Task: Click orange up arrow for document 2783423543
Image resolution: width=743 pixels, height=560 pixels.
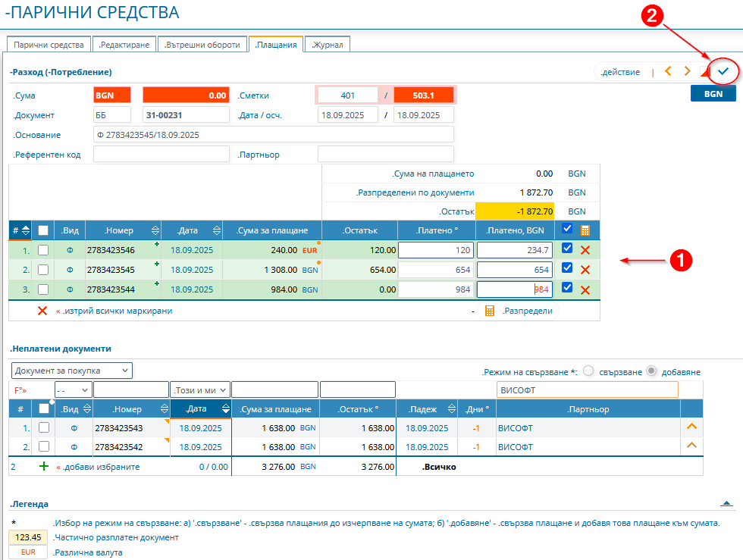Action: coord(691,427)
